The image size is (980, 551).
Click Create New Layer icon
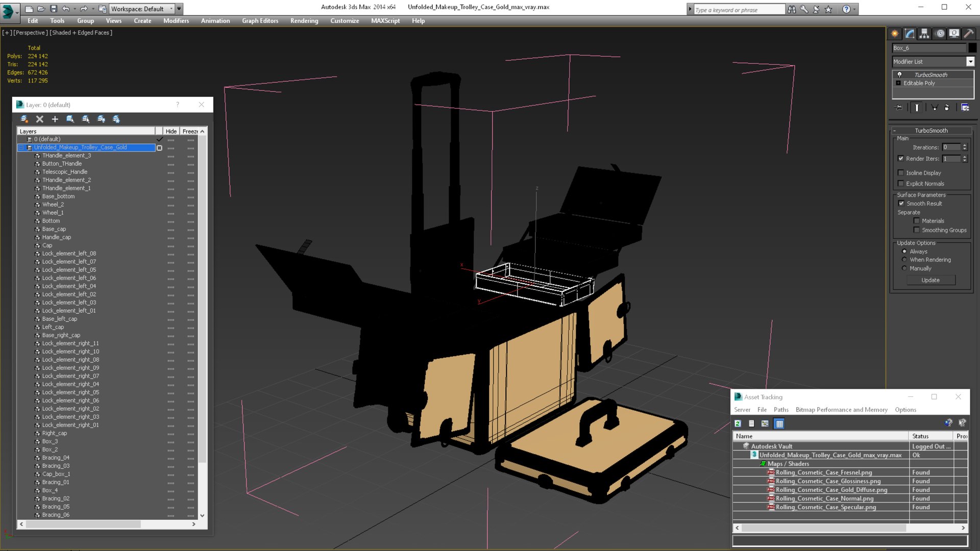pyautogui.click(x=24, y=119)
